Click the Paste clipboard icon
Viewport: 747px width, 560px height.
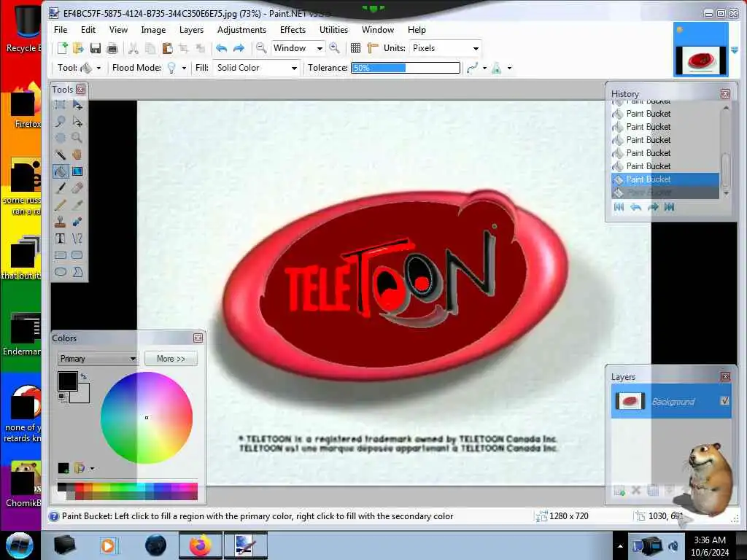click(167, 48)
